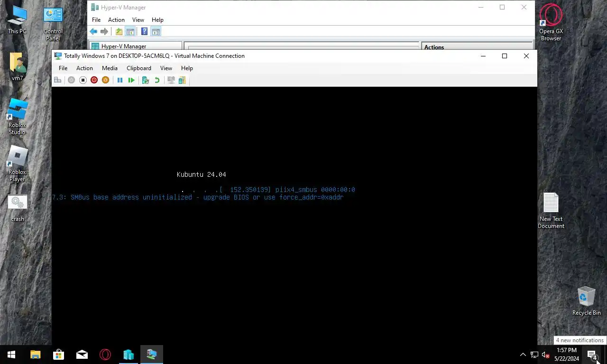
Task: Select the This PC desktop icon
Action: 18,20
